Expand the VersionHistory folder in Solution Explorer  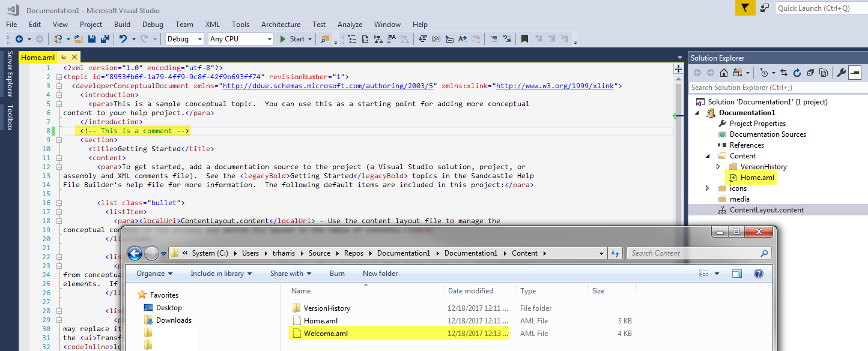click(718, 167)
